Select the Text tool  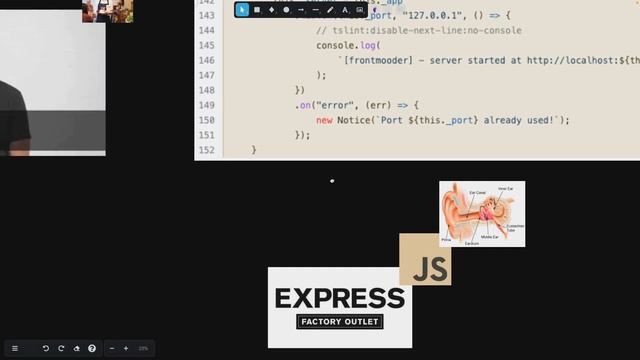pyautogui.click(x=345, y=10)
